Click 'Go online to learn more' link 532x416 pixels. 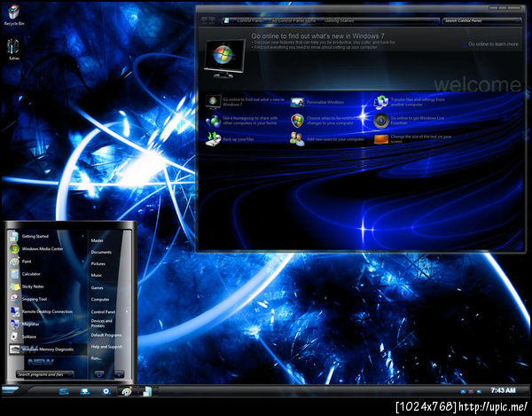click(x=493, y=44)
